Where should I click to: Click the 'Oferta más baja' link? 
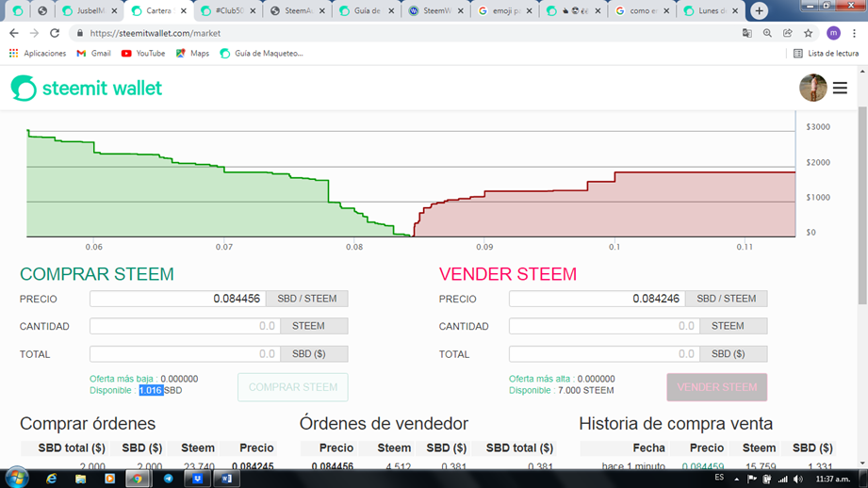(122, 379)
